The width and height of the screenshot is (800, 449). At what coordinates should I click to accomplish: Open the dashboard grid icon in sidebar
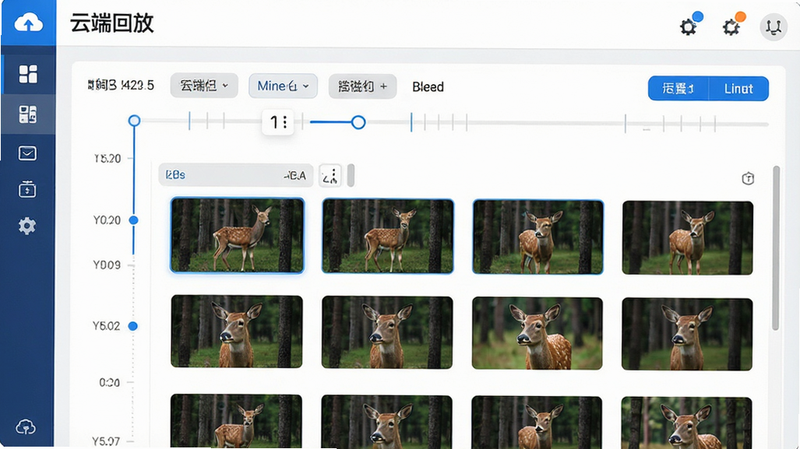[x=28, y=74]
